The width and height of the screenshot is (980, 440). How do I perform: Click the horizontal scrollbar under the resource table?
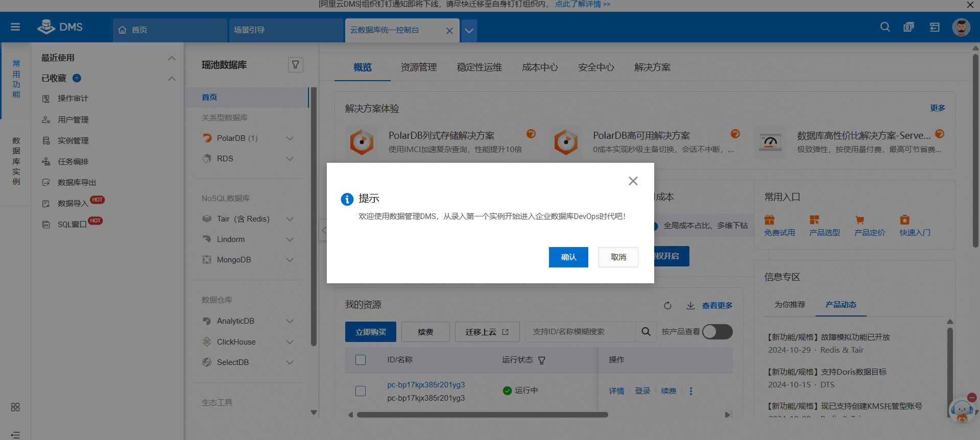coord(483,414)
